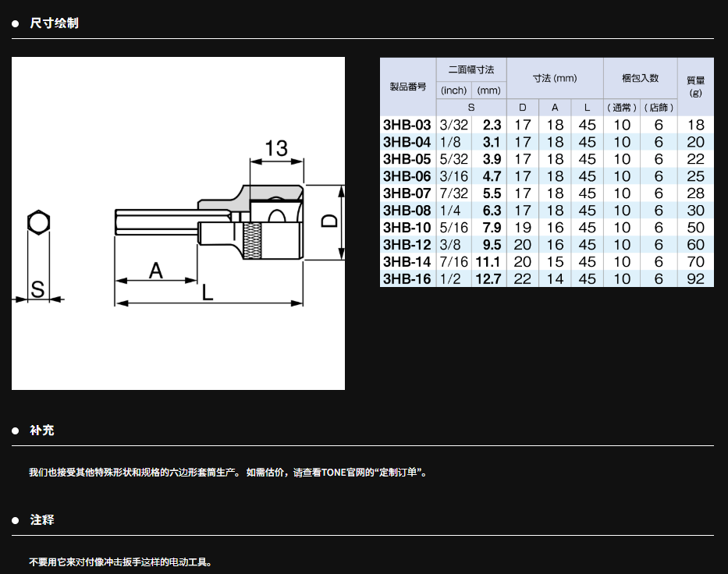Image resolution: width=728 pixels, height=574 pixels.
Task: Click the 补充 section heading
Action: click(x=42, y=430)
